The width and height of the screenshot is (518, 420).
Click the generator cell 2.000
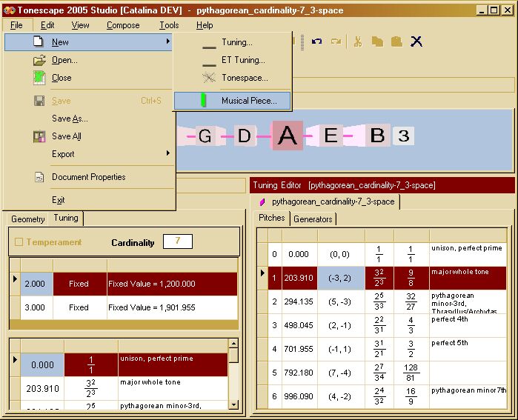pyautogui.click(x=36, y=284)
